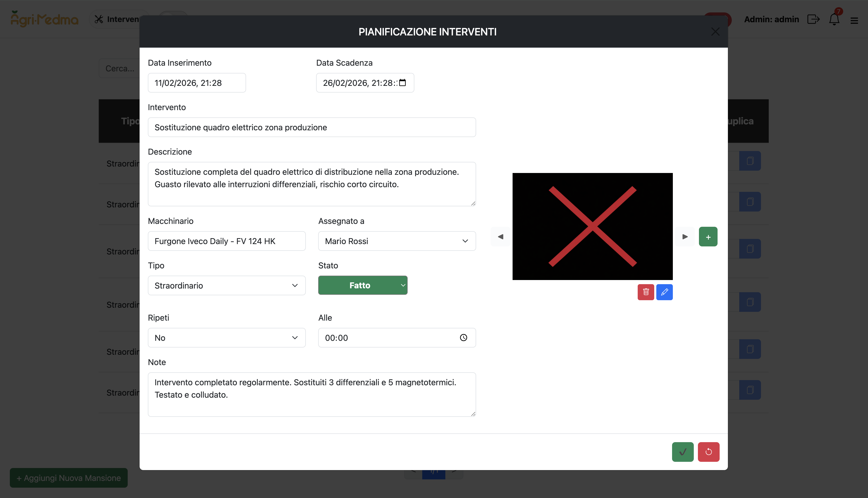
Task: Show next image with right arrow
Action: (685, 237)
